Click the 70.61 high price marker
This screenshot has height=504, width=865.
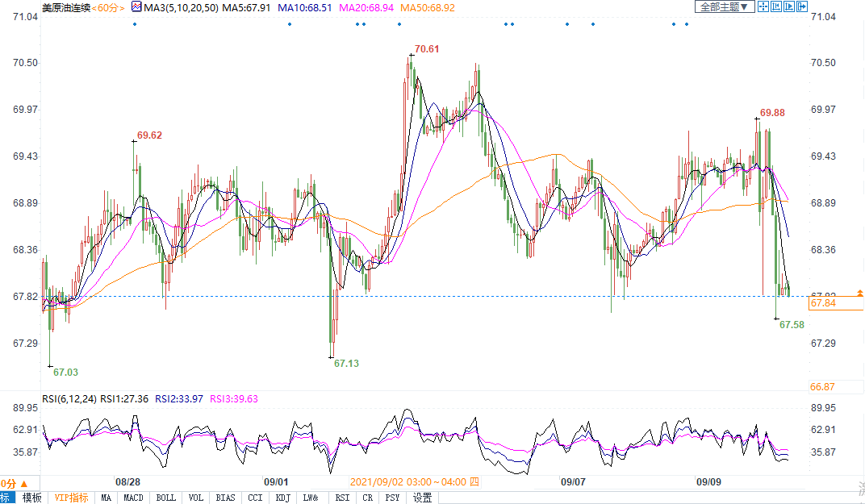[427, 49]
